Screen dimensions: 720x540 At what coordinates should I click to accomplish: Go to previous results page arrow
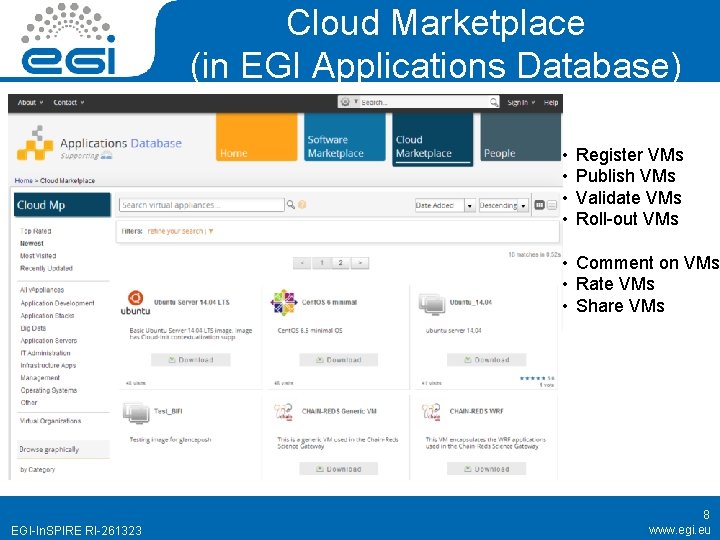[x=302, y=263]
